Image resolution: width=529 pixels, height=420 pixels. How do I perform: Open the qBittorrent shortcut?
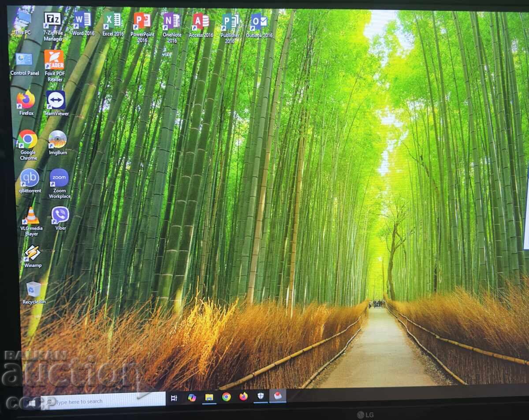coord(30,181)
